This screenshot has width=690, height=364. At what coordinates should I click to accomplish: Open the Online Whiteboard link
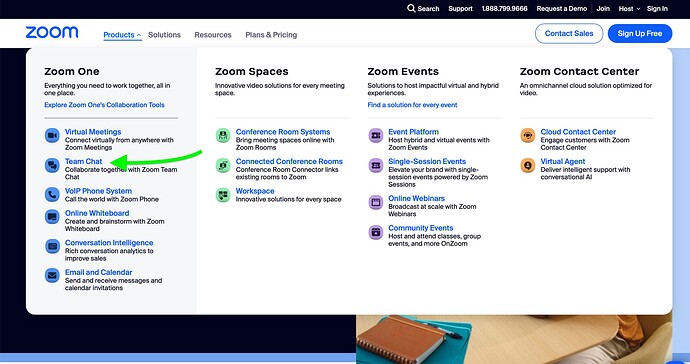97,213
